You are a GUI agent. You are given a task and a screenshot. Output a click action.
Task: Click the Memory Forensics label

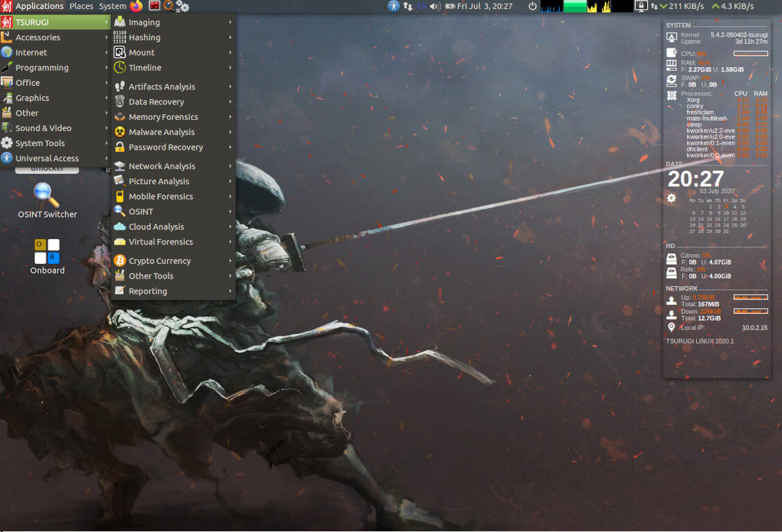coord(163,116)
